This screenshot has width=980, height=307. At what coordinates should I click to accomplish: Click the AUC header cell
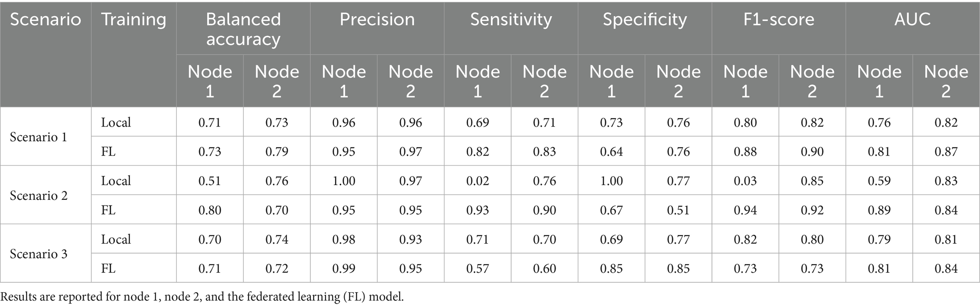pos(912,20)
